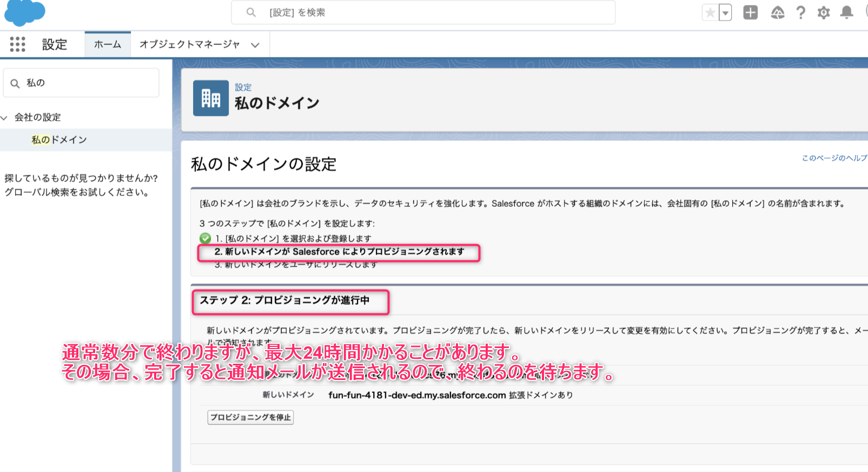Viewport: 868px width, 472px height.
Task: Click the プロビジョニングを停止 button
Action: 250,417
